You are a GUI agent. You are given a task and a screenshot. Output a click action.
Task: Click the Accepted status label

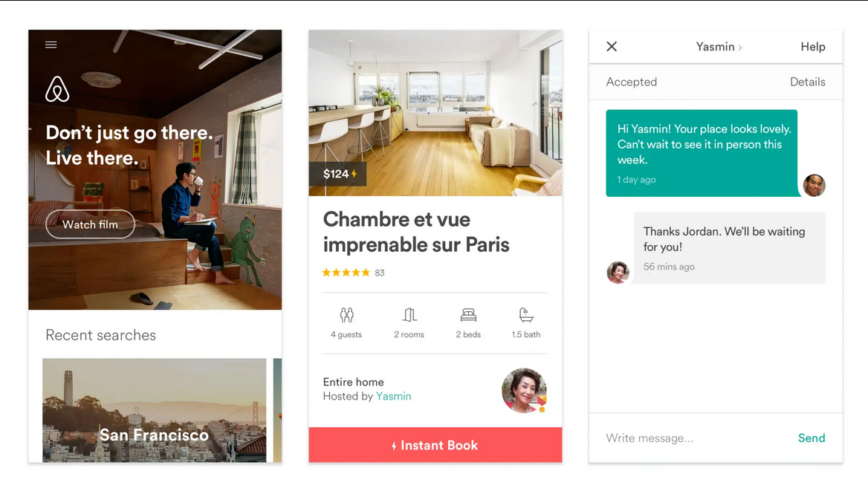pyautogui.click(x=632, y=82)
